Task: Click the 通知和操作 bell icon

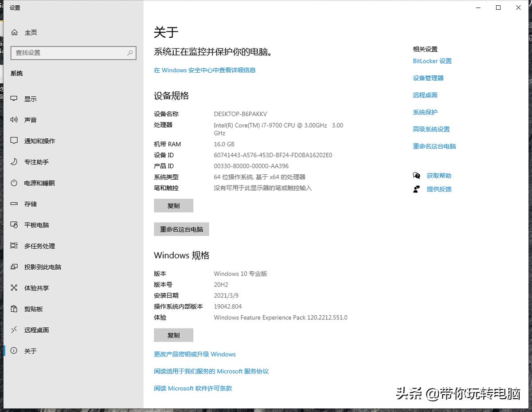Action: [13, 141]
